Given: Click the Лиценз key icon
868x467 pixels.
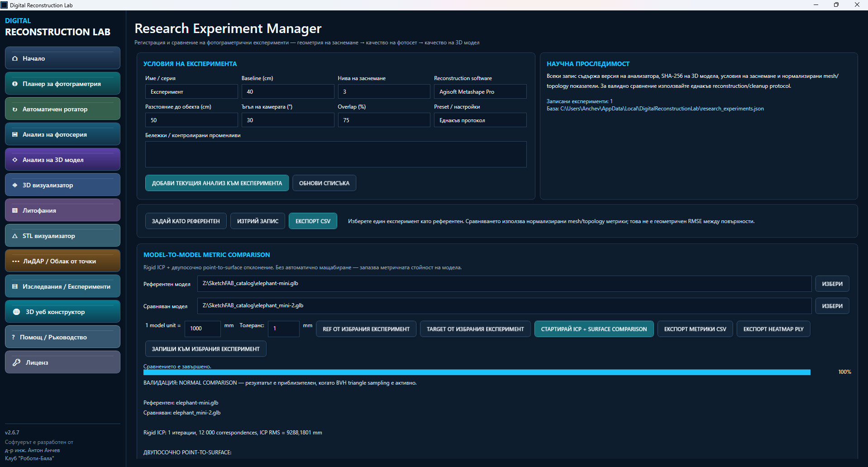Looking at the screenshot, I should coord(17,362).
